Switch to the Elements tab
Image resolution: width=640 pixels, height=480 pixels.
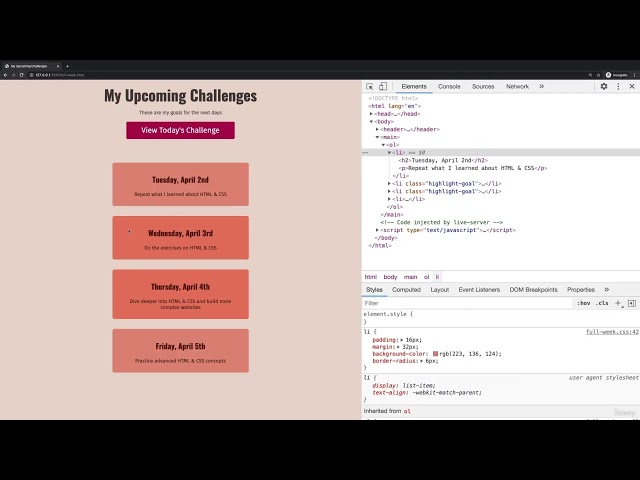point(414,87)
